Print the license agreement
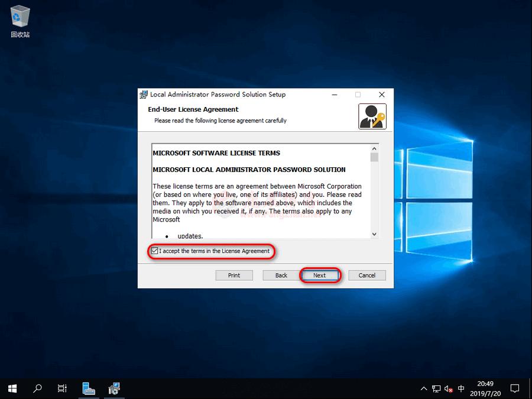This screenshot has height=399, width=532. 234,275
